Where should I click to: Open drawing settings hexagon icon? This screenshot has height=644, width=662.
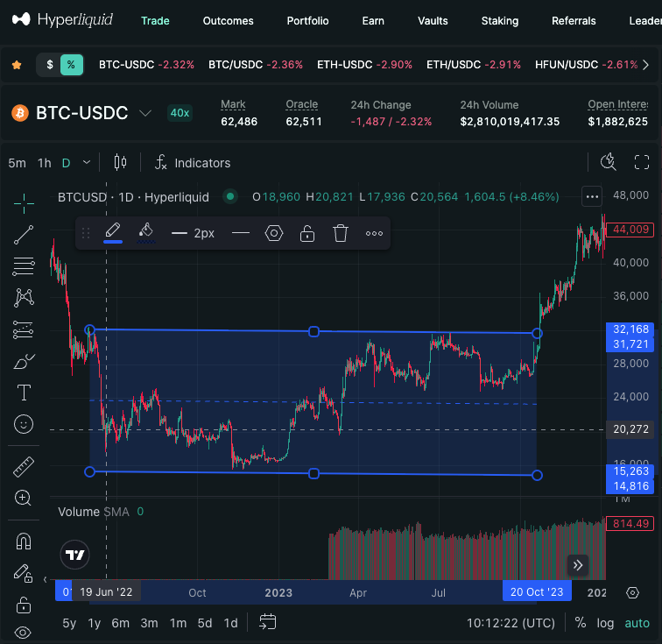[x=274, y=233]
